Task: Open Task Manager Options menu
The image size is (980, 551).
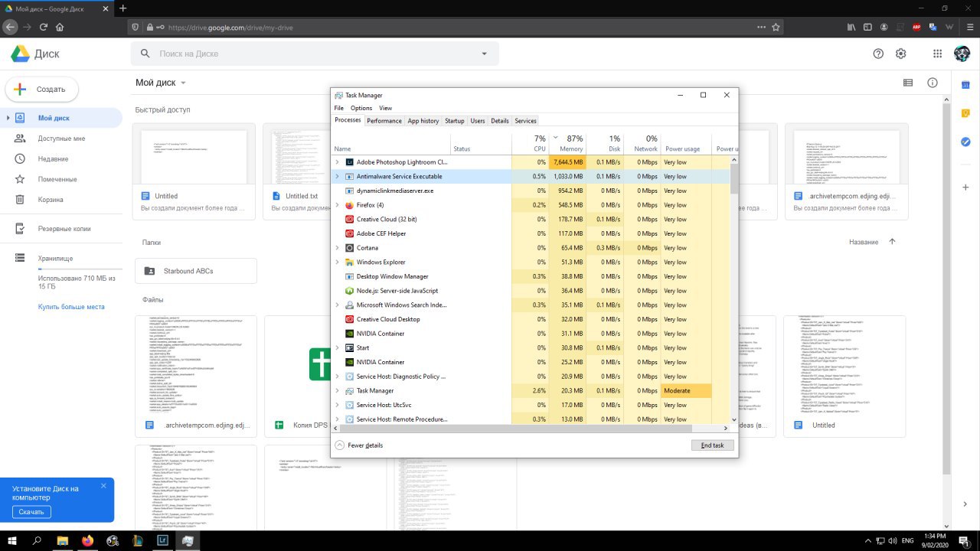Action: pos(361,108)
